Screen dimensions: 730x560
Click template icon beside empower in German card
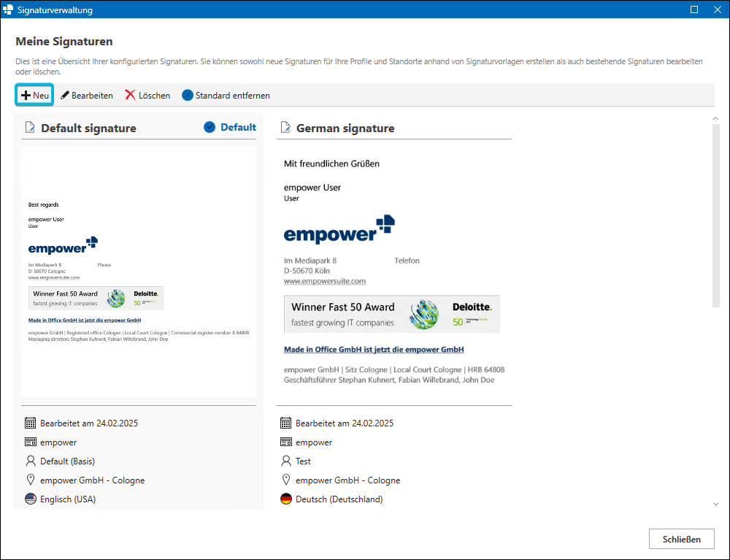[286, 442]
